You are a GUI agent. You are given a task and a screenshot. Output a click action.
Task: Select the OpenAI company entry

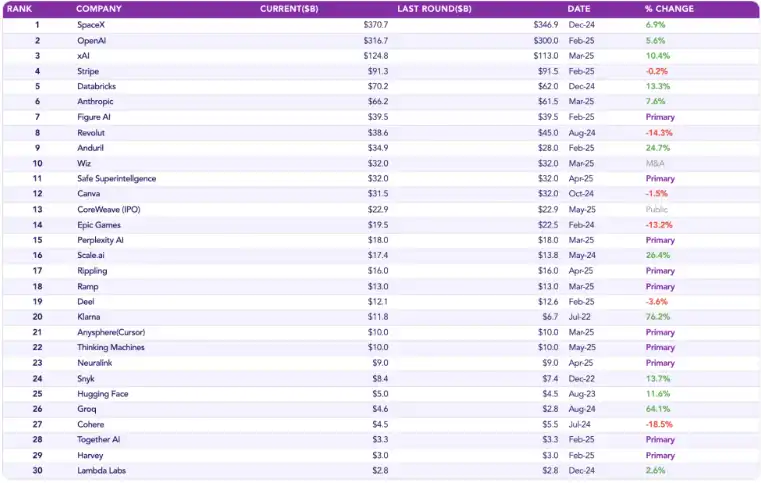click(x=92, y=40)
